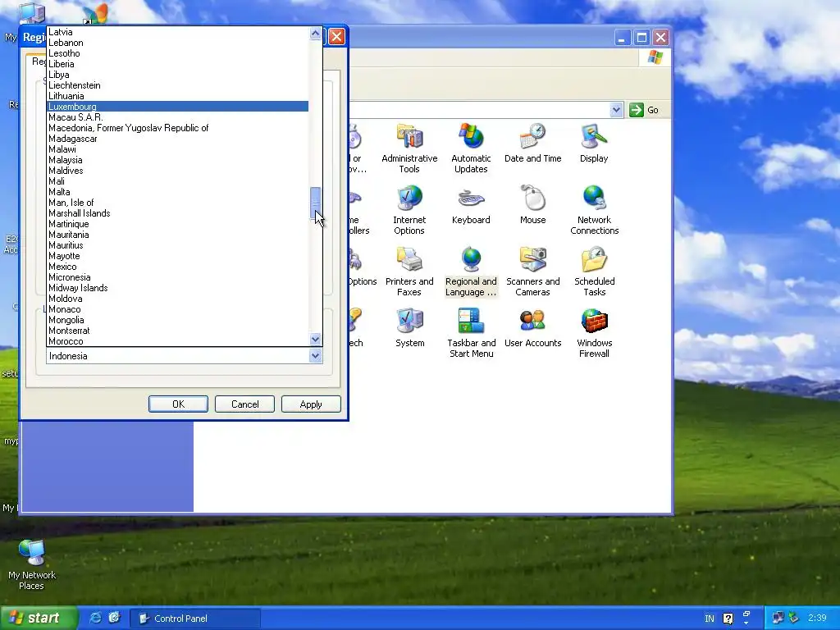Screen dimensions: 840x630
Task: Select Marshall Islands entry
Action: [x=178, y=213]
